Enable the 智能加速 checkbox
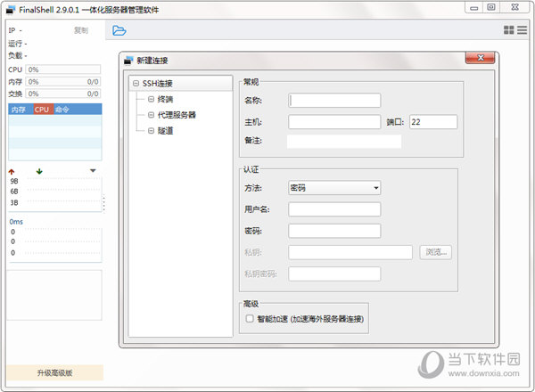 250,318
